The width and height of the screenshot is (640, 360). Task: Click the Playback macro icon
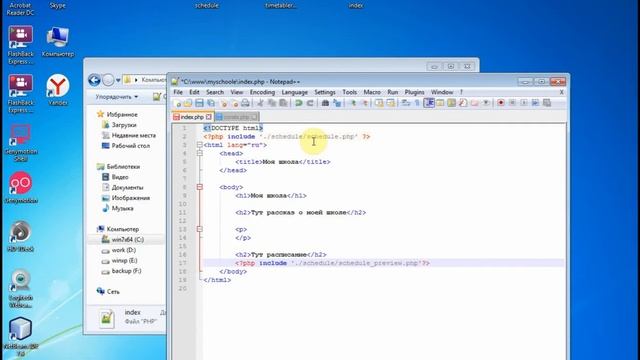point(524,103)
